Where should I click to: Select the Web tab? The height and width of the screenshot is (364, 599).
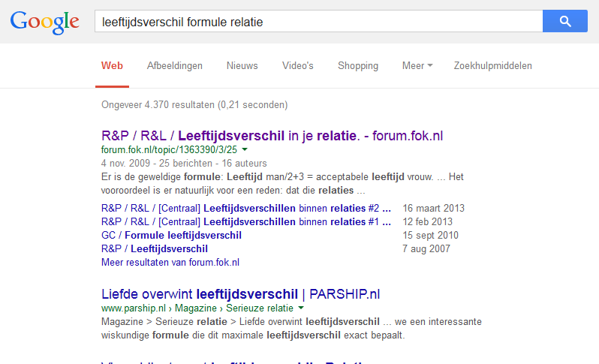tap(112, 66)
